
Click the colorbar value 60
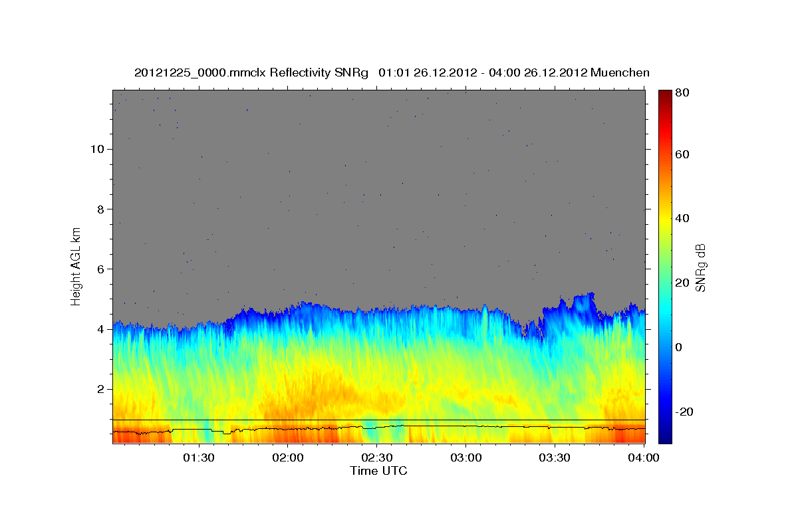tap(683, 155)
